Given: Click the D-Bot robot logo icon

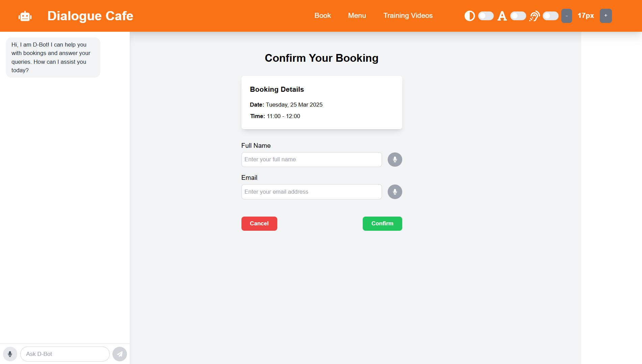Looking at the screenshot, I should coord(25,16).
